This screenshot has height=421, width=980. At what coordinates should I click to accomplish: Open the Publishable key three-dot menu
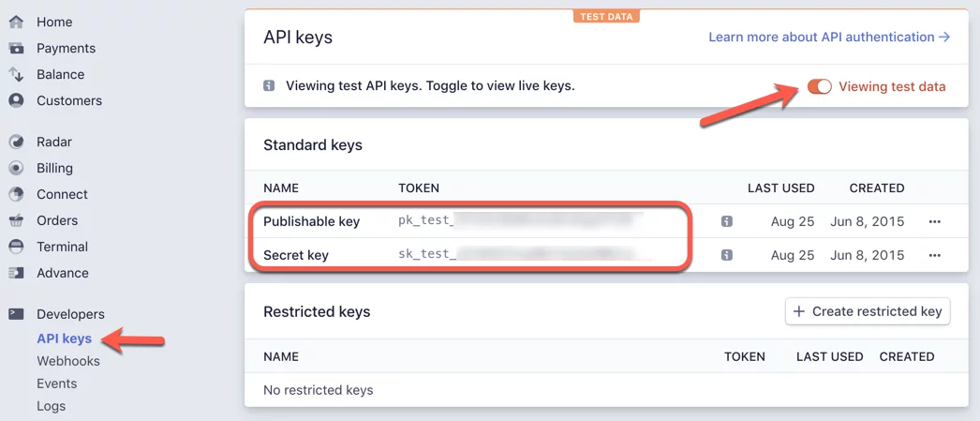click(x=934, y=222)
